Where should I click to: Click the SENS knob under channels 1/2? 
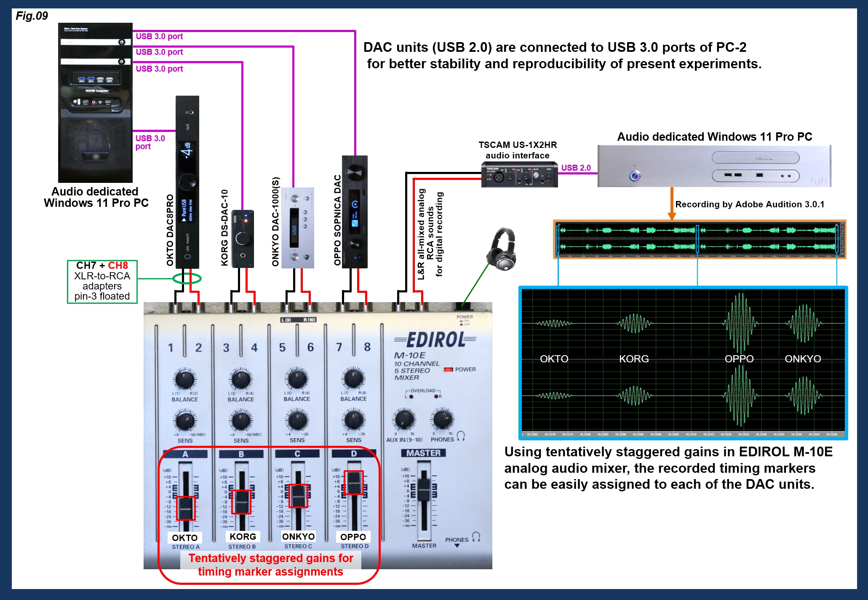[x=185, y=421]
